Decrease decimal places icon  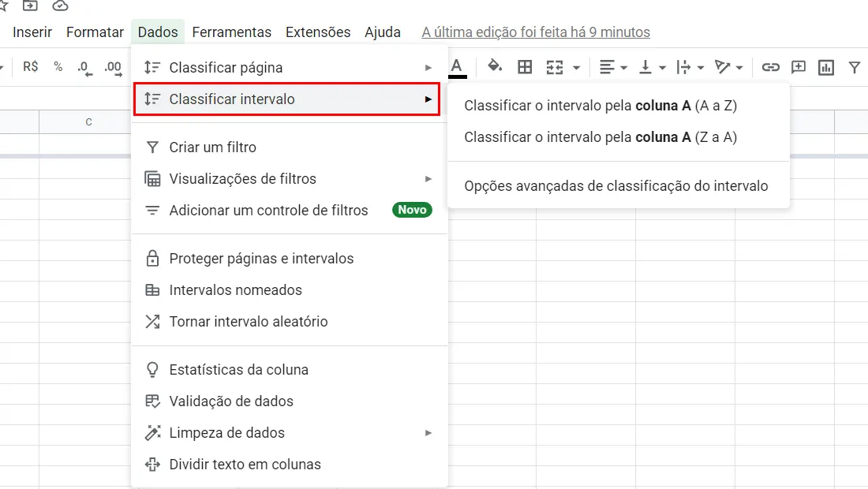84,68
